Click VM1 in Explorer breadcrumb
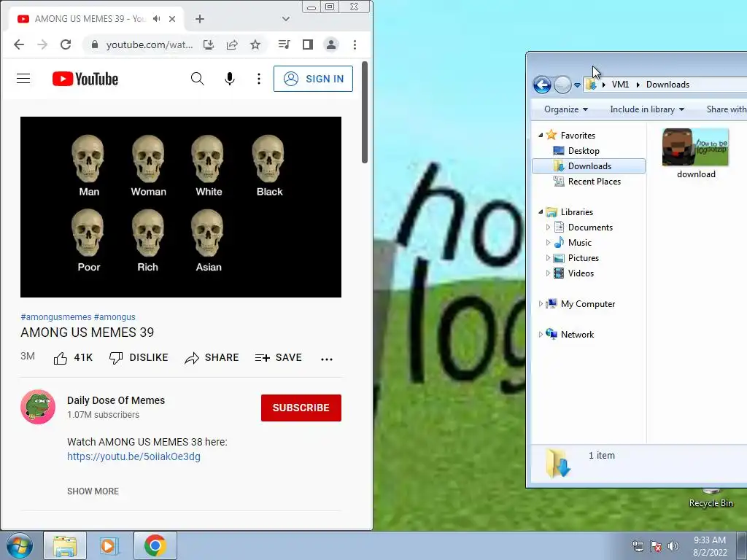The height and width of the screenshot is (560, 747). (620, 85)
